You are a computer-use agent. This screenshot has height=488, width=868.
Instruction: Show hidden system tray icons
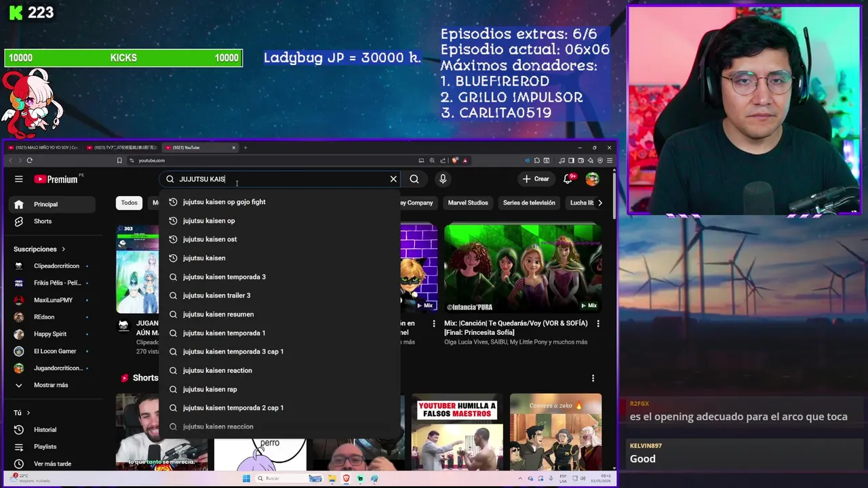pos(520,479)
